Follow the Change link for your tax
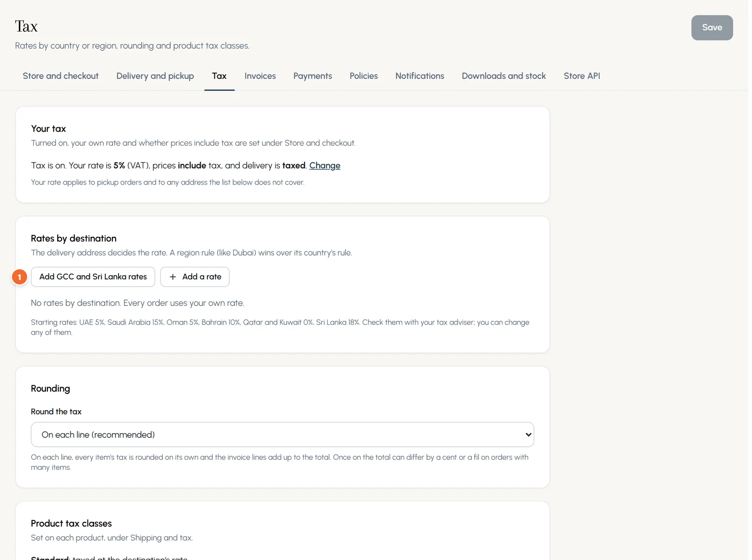The width and height of the screenshot is (752, 560). pos(325,165)
